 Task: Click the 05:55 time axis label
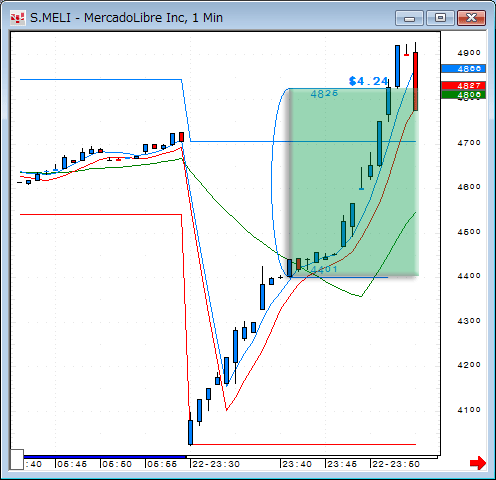pos(162,464)
